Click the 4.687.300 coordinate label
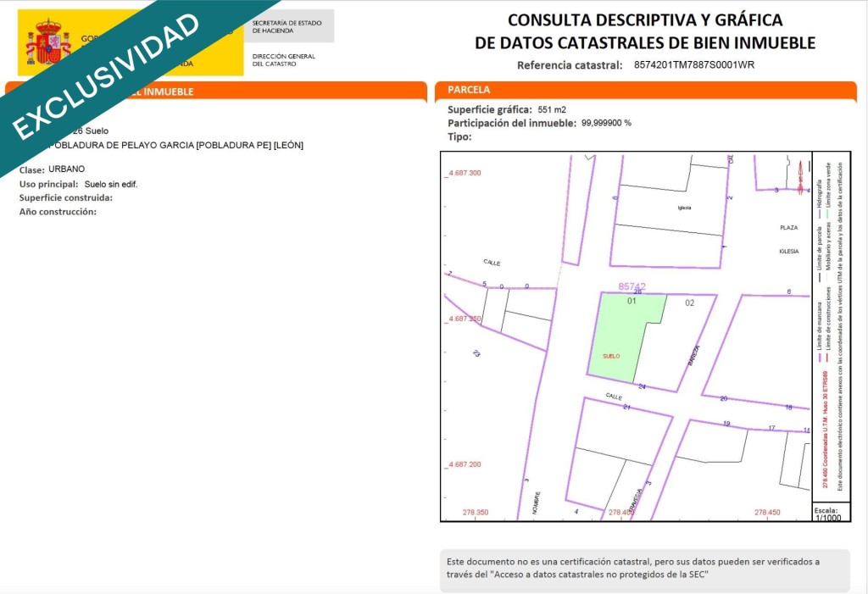 464,173
